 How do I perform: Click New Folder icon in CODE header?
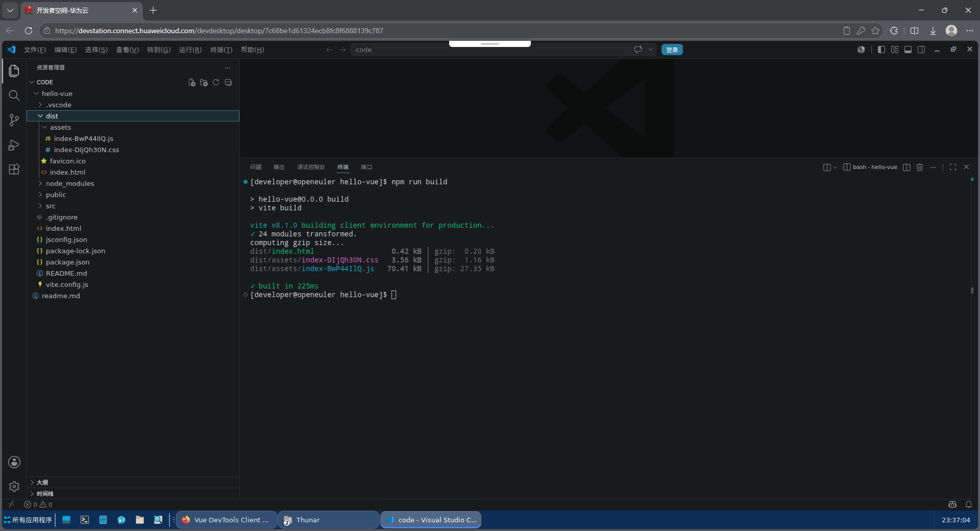coord(204,82)
